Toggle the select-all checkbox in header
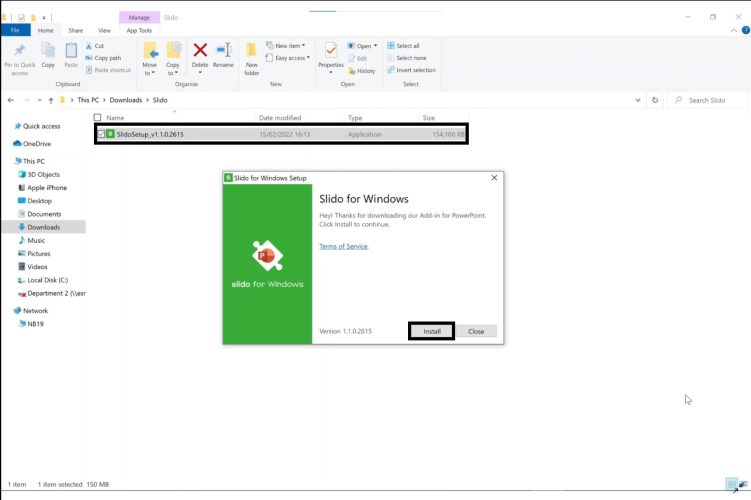Screen dimensions: 751x500 click(98, 117)
